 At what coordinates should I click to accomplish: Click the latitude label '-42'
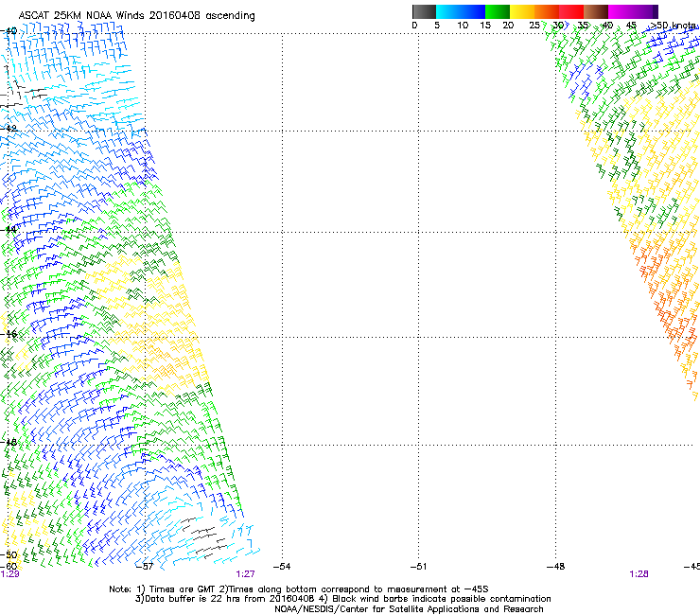point(9,129)
